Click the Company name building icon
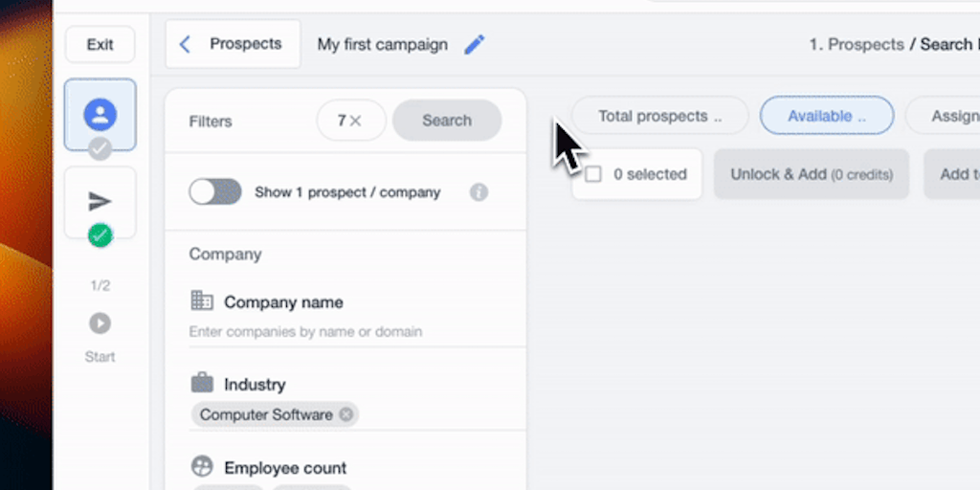The width and height of the screenshot is (980, 490). (x=202, y=301)
